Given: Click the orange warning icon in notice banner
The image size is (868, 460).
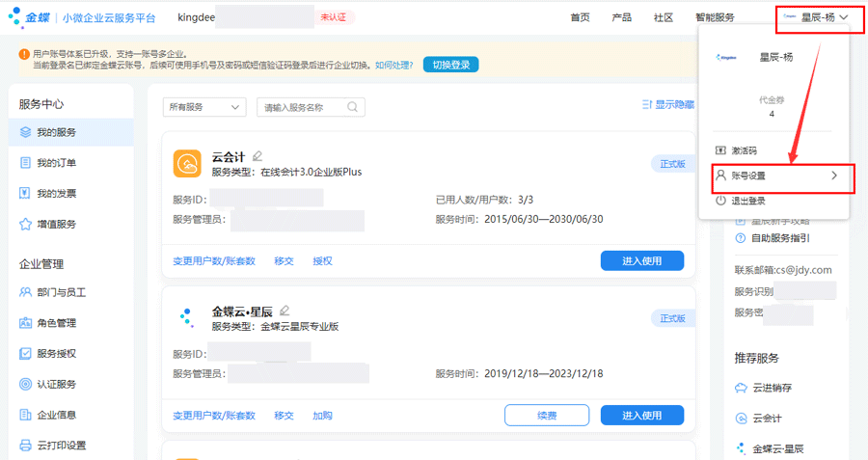Looking at the screenshot, I should 24,54.
